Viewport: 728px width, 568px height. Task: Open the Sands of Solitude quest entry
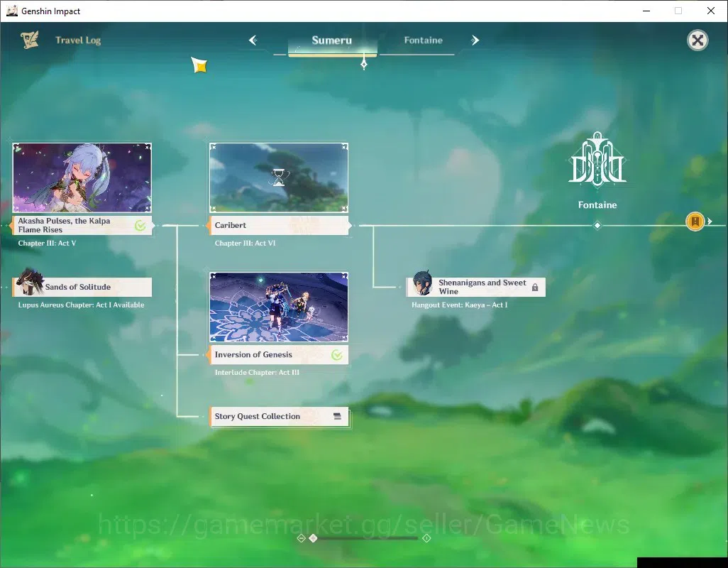pyautogui.click(x=82, y=287)
